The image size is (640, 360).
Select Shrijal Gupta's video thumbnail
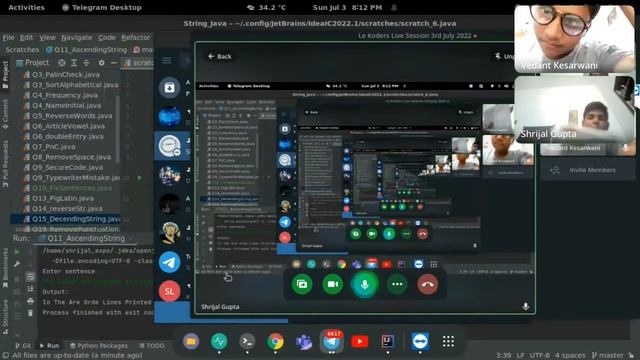tap(575, 109)
